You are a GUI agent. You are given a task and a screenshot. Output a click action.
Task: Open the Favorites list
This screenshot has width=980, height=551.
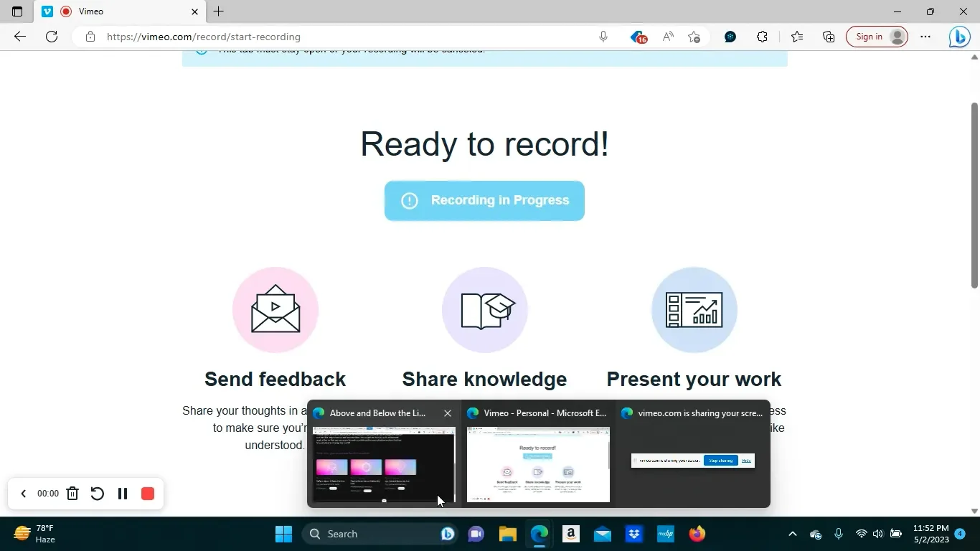click(x=797, y=37)
